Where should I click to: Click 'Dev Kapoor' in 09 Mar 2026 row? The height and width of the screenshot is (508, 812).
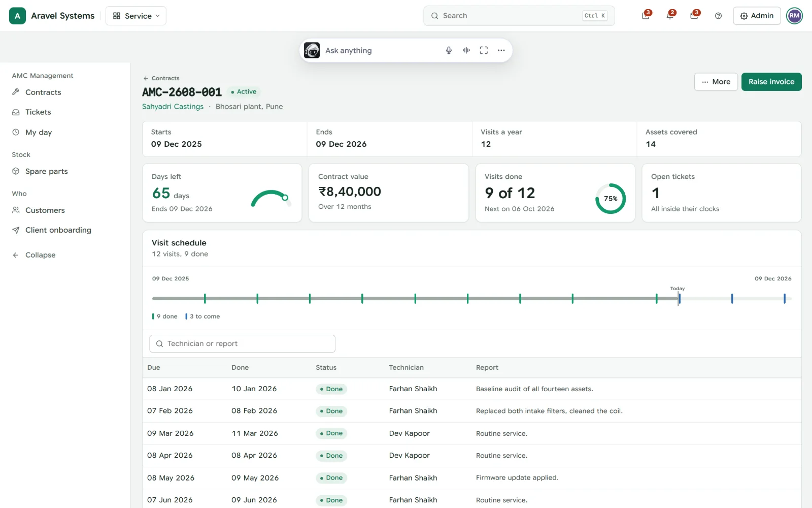click(409, 433)
